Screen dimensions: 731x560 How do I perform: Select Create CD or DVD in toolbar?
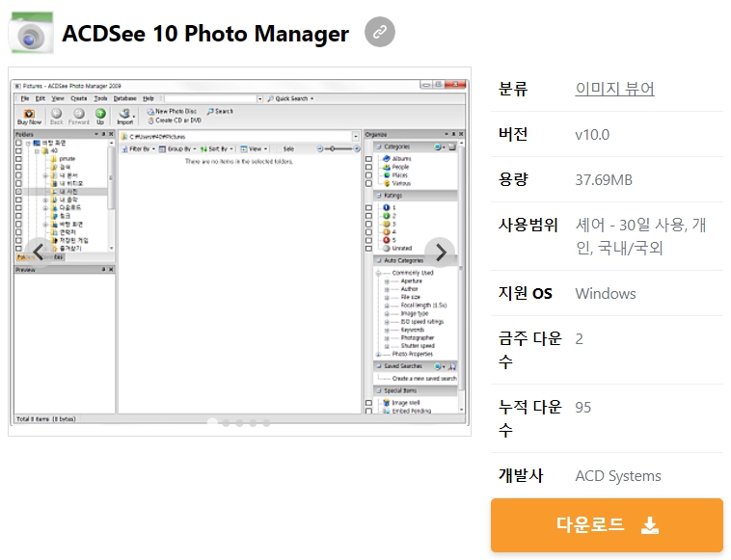tap(175, 120)
